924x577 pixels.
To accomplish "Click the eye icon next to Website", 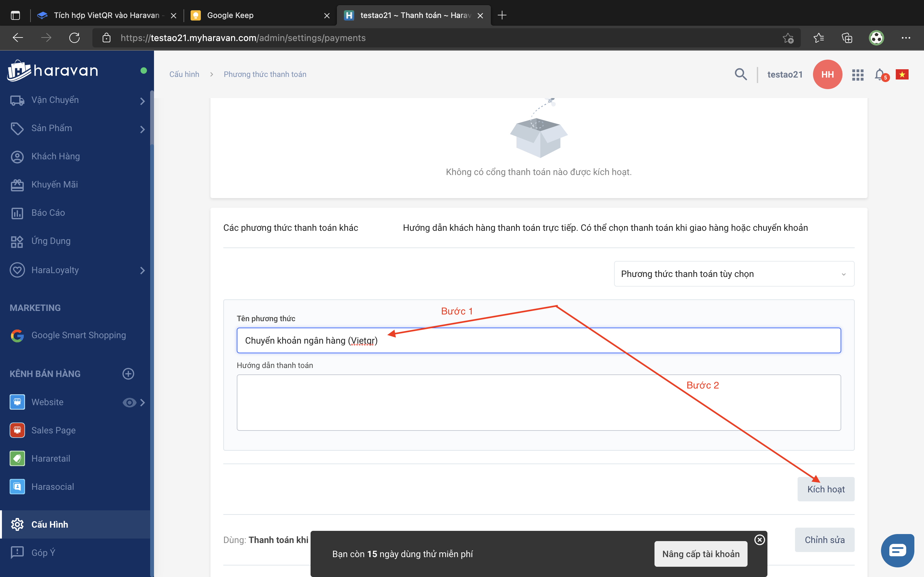I will click(x=129, y=402).
